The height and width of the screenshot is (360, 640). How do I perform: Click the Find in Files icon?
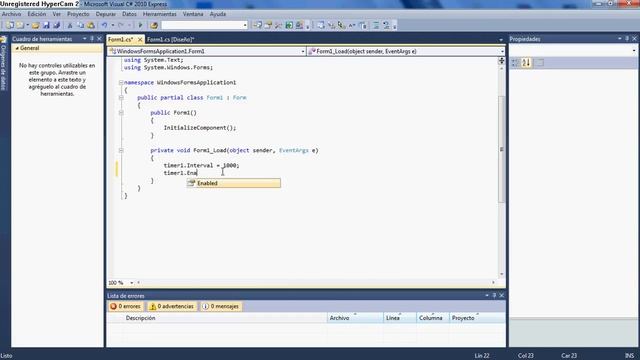point(154,25)
